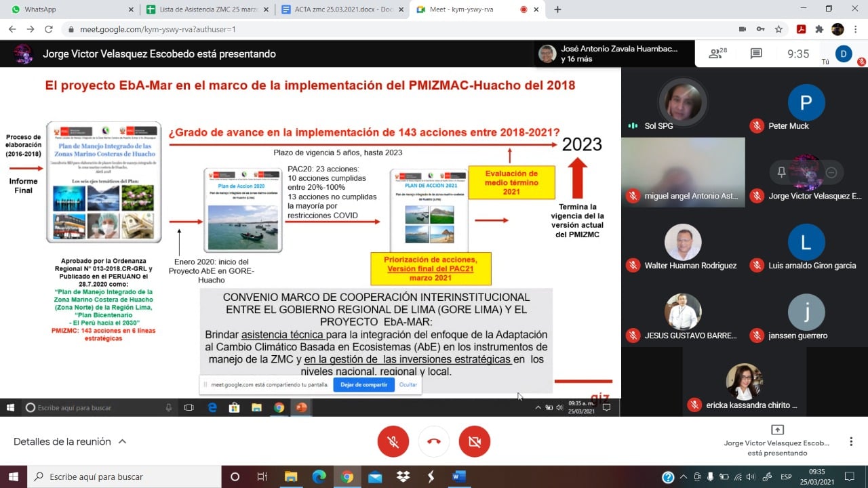Turn on the camera in Meet

click(475, 442)
